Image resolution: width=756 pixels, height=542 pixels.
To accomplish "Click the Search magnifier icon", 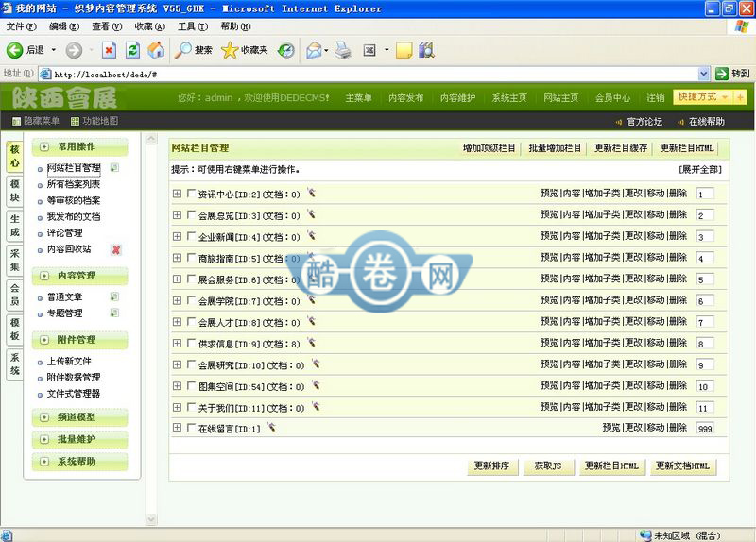I will pos(182,50).
